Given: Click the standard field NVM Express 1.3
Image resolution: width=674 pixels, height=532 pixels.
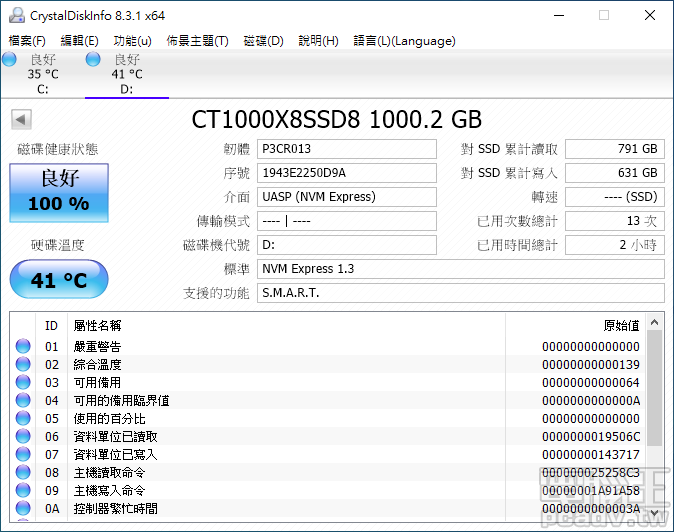Looking at the screenshot, I should coord(461,269).
